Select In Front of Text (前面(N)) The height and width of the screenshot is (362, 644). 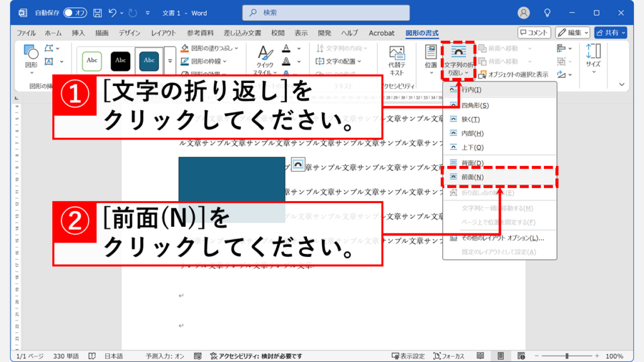499,177
